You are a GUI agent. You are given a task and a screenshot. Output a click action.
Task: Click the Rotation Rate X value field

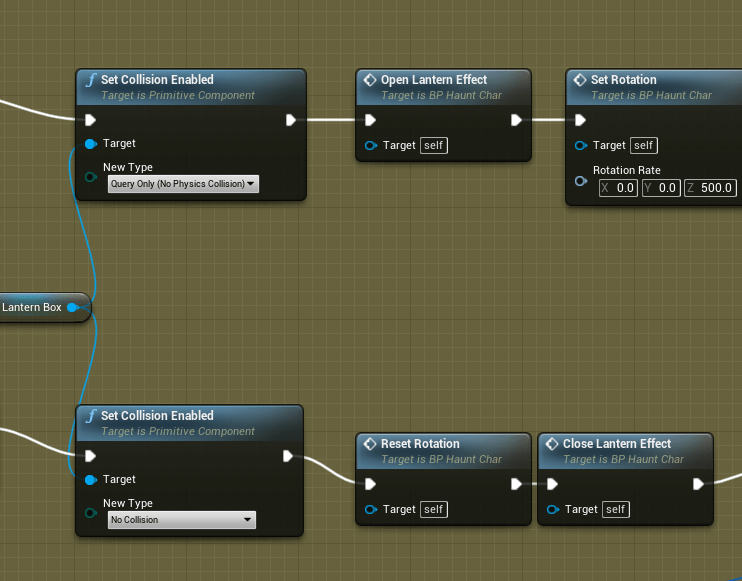618,188
